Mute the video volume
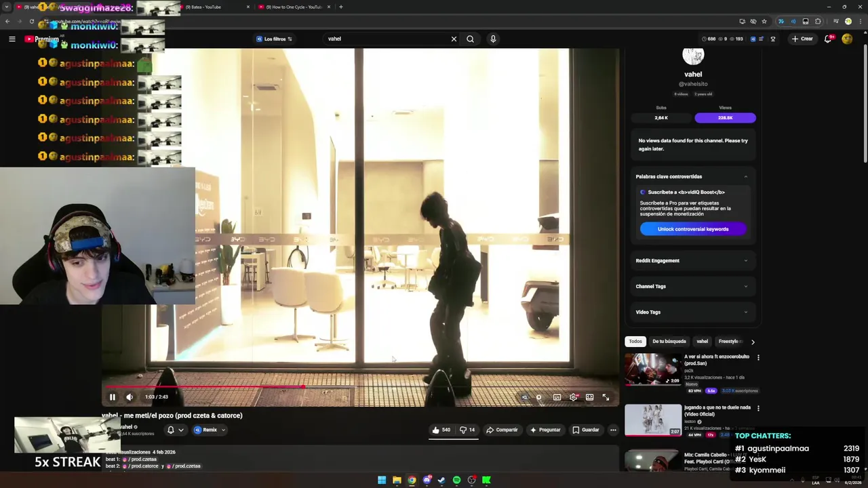 pos(130,397)
